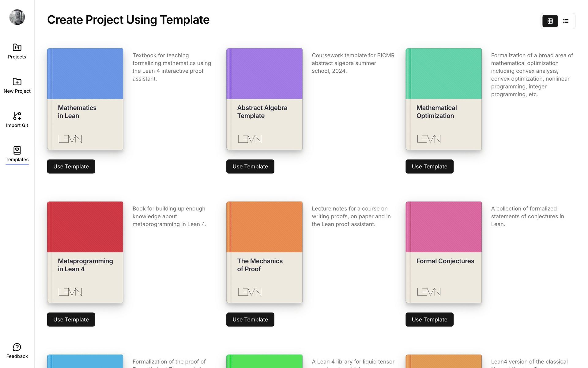The image size is (588, 368).
Task: Click the purple Abstract Algebra book cover
Action: click(x=264, y=99)
